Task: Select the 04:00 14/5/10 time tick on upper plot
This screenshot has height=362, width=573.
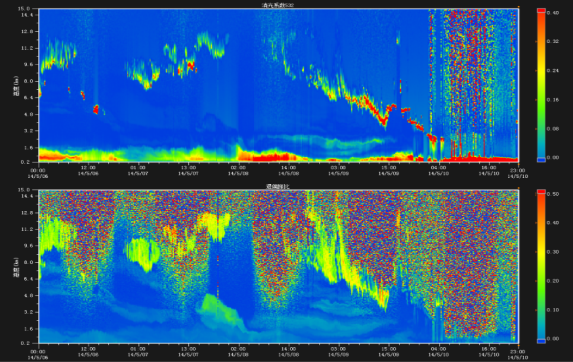Action: 438,172
